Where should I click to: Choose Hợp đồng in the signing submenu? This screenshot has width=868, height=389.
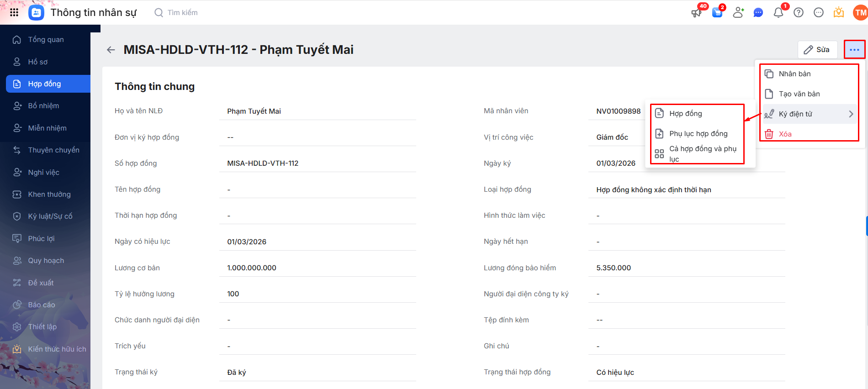coord(686,114)
